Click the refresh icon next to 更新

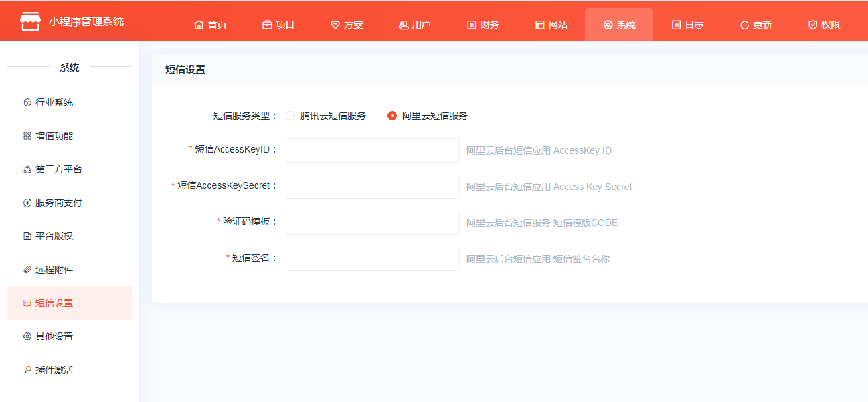coord(744,25)
